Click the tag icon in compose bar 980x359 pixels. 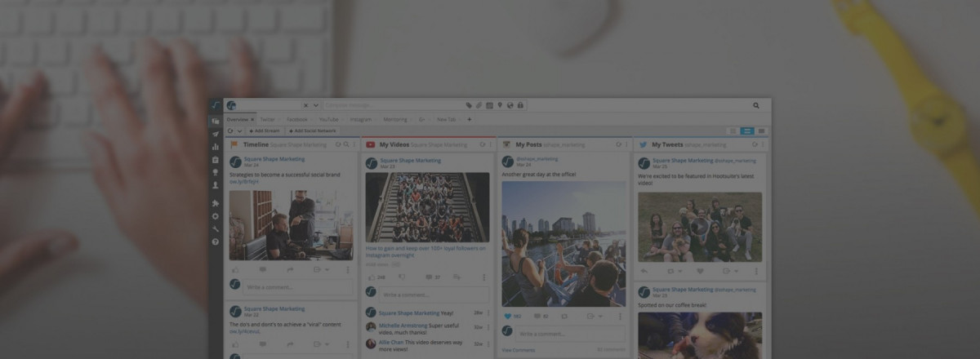tap(469, 105)
